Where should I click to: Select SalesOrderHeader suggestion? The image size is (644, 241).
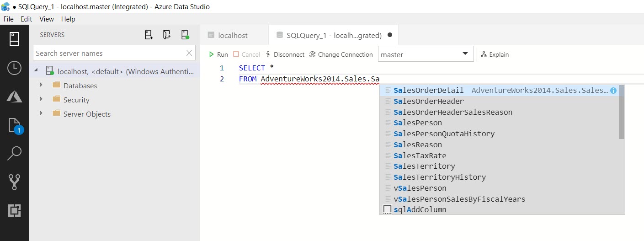(x=499, y=102)
